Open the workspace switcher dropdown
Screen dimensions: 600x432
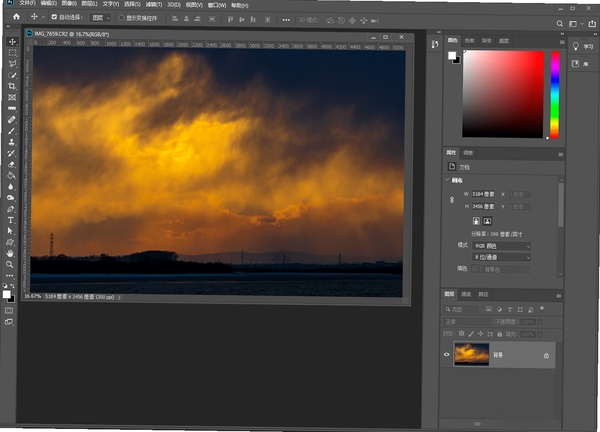(x=576, y=24)
